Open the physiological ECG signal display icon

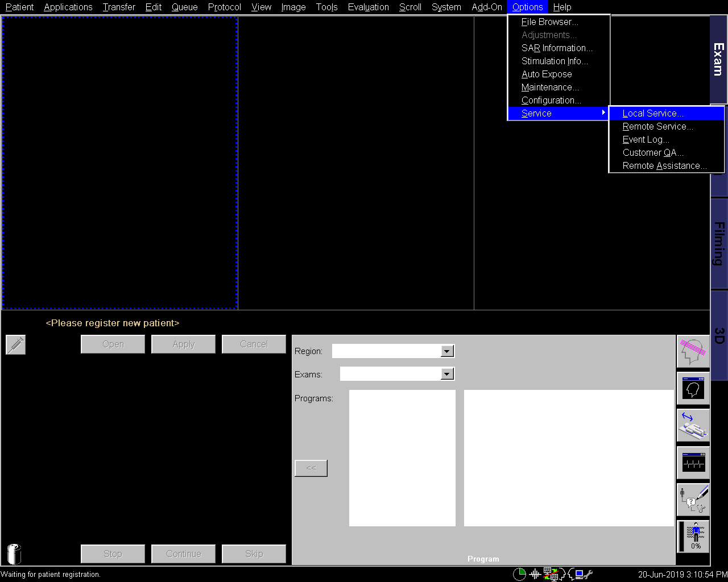pos(693,463)
